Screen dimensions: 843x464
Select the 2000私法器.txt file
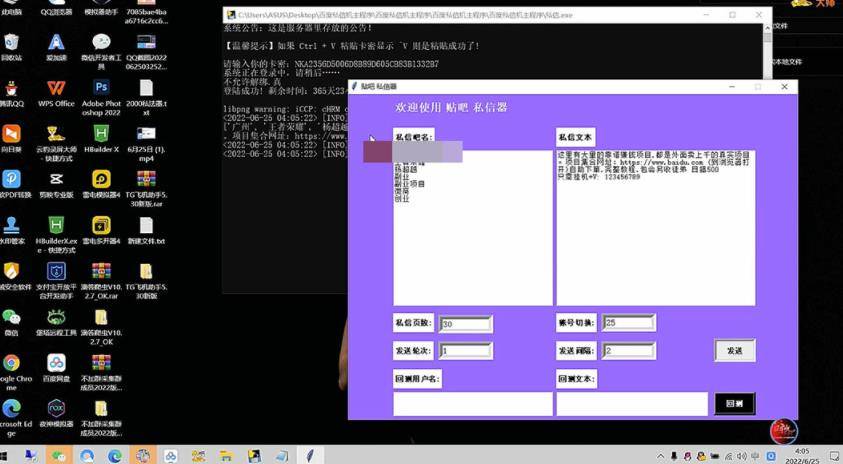coord(146,97)
